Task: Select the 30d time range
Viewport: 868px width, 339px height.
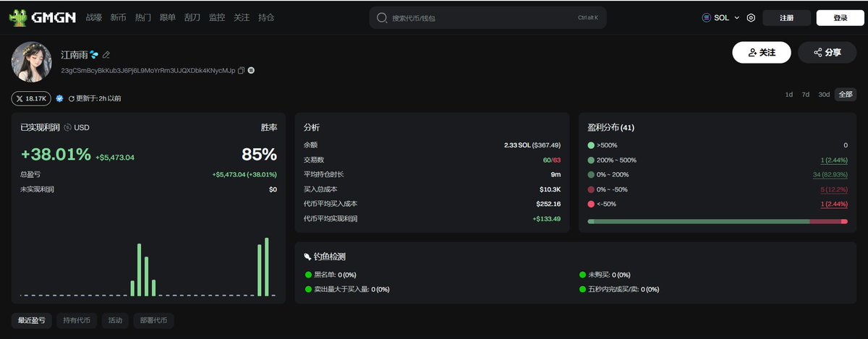Action: point(824,95)
